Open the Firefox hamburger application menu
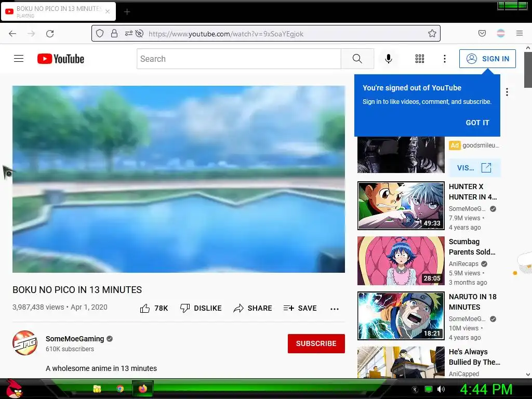This screenshot has height=399, width=532. pyautogui.click(x=520, y=33)
